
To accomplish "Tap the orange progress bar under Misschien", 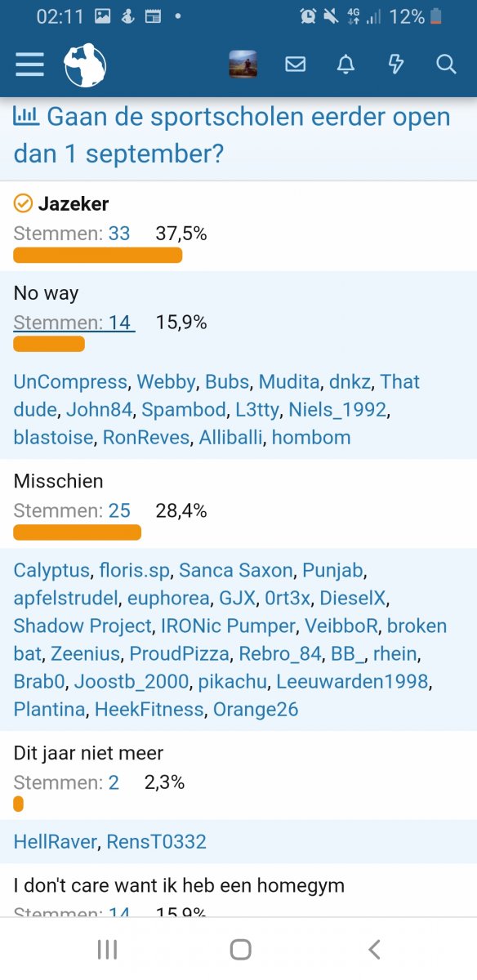I will [77, 532].
